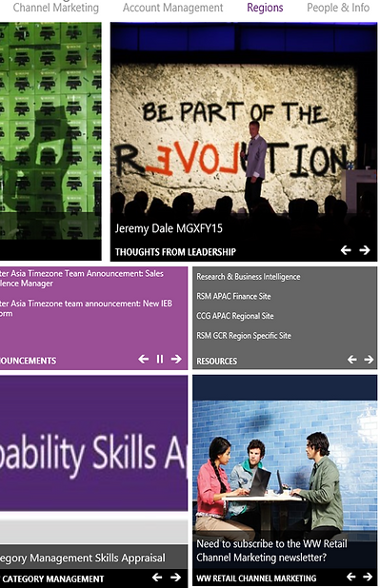Screen dimensions: 380x588
Task: Show previous announcement
Action: pos(143,360)
